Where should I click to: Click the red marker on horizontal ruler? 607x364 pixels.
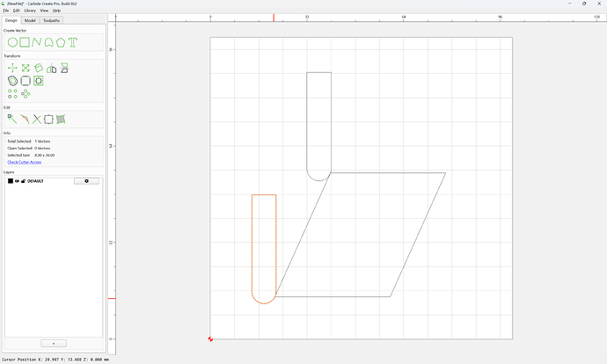[274, 18]
